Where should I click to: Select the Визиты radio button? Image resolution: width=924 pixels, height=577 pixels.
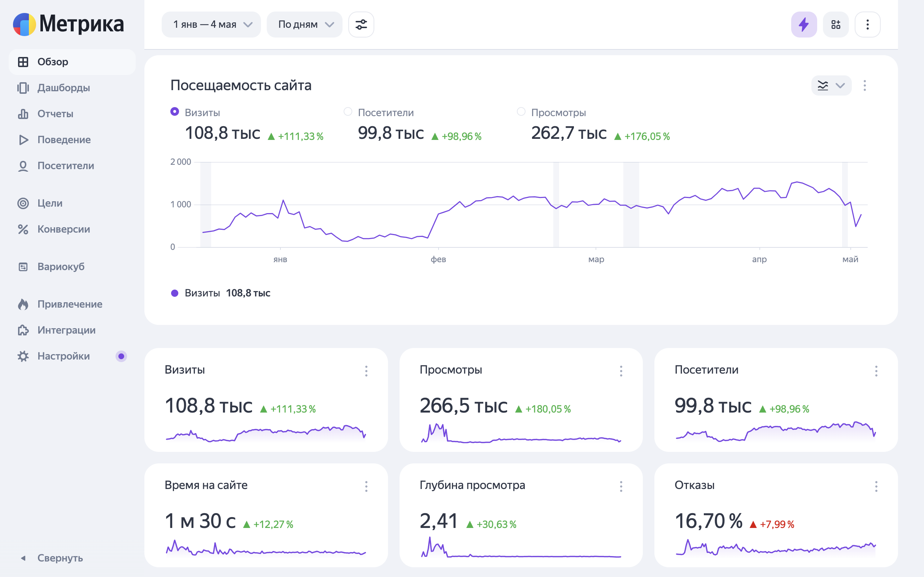pos(174,112)
